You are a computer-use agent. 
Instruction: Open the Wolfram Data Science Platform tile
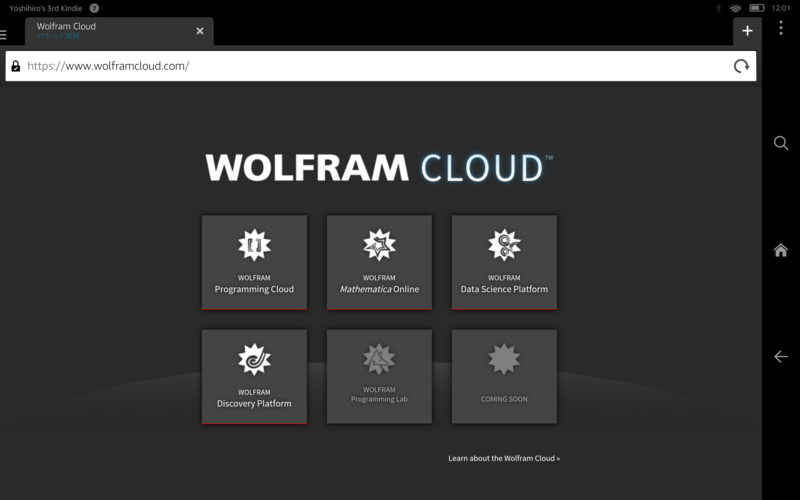[x=504, y=262]
